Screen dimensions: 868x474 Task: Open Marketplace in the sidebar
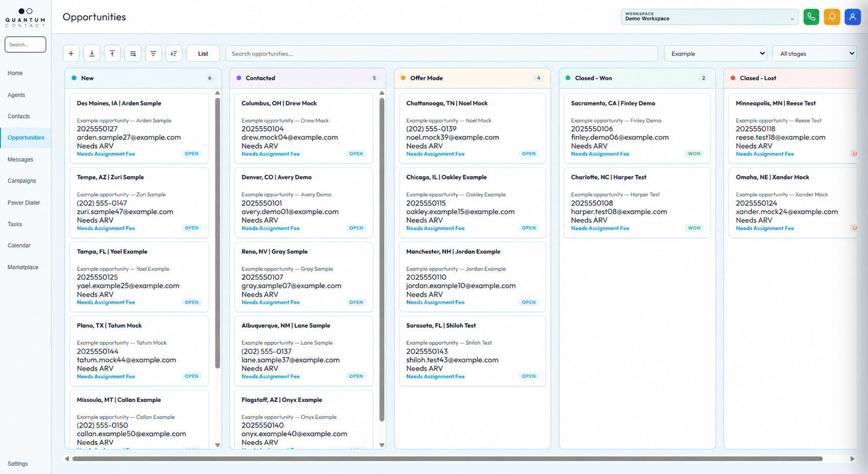[23, 267]
